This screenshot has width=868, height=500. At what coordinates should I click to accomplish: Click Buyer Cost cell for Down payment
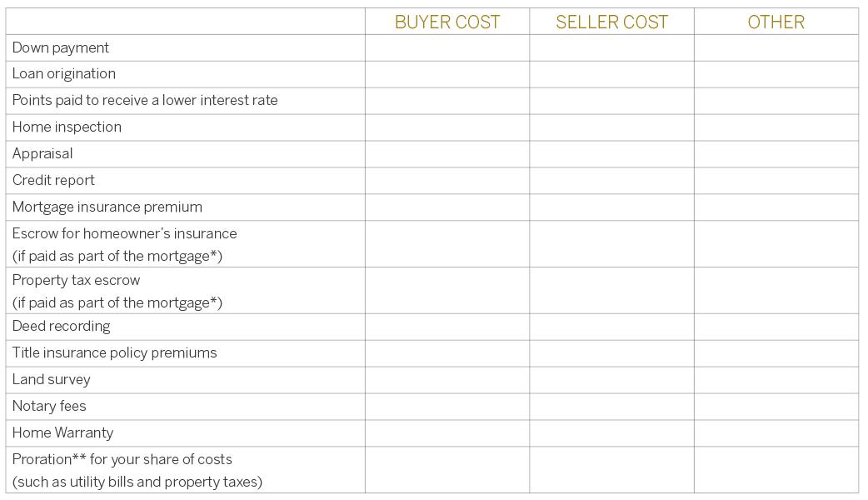[x=446, y=47]
